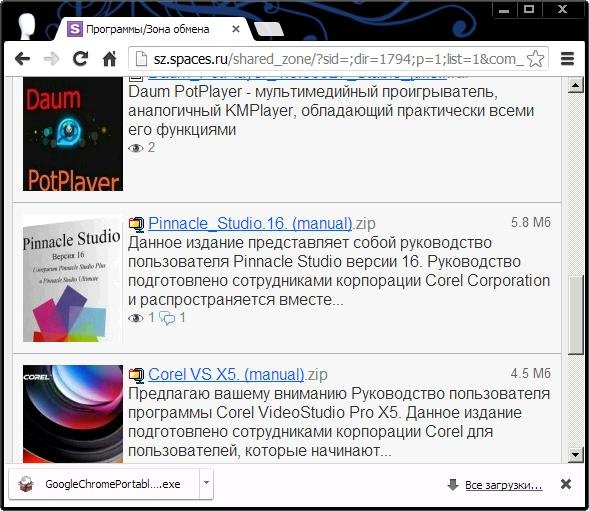Go back to the previous page
This screenshot has height=511, width=589.
[x=23, y=59]
